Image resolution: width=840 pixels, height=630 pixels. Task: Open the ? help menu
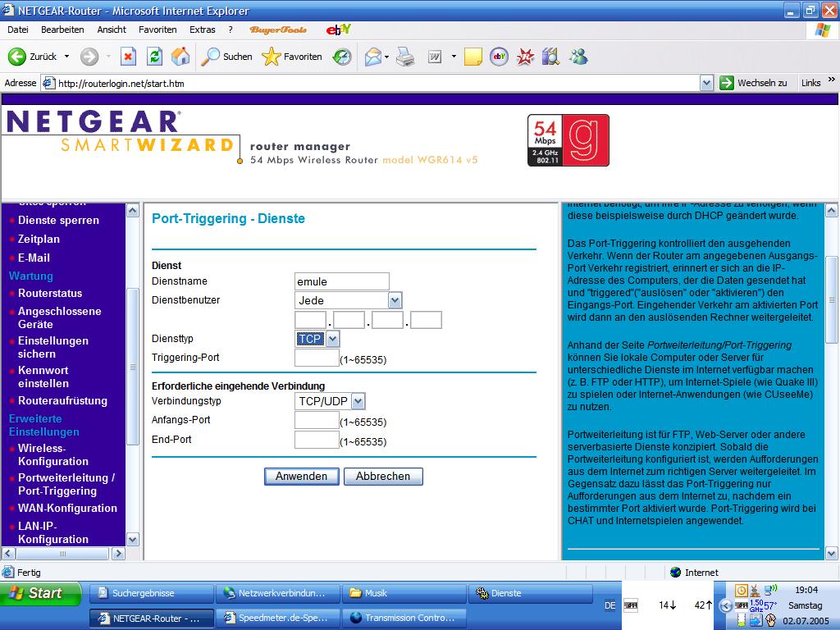coord(231,30)
